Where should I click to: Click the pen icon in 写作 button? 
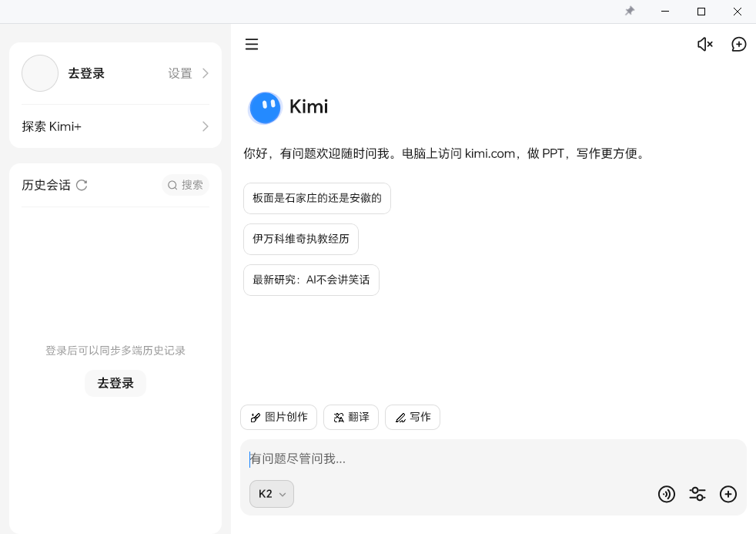[x=400, y=418]
